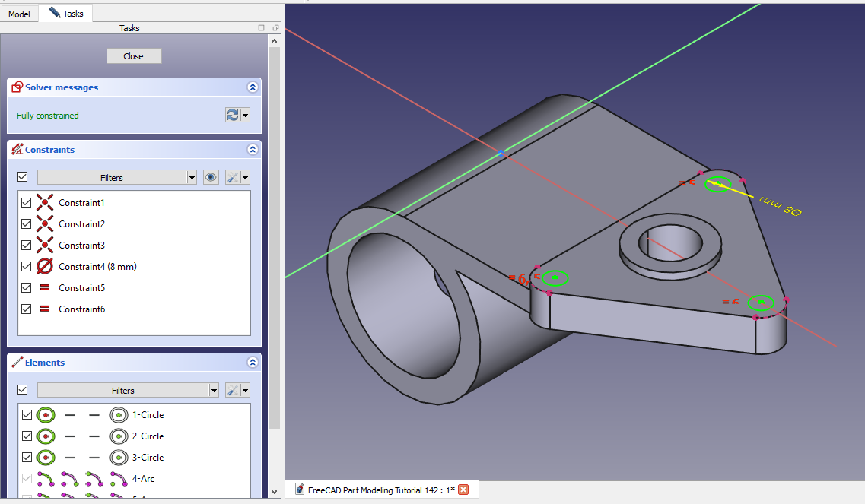Uncheck the Constraint2 checkbox
Image resolution: width=865 pixels, height=504 pixels.
pos(27,224)
